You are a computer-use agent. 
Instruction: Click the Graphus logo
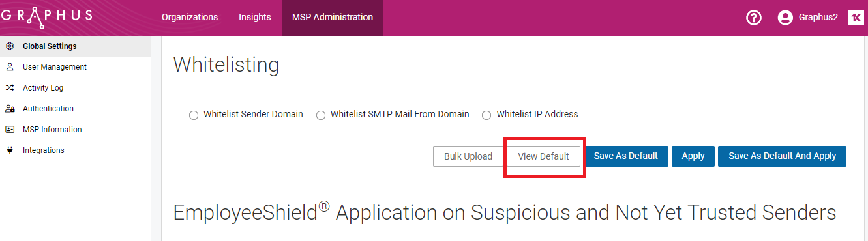click(46, 16)
